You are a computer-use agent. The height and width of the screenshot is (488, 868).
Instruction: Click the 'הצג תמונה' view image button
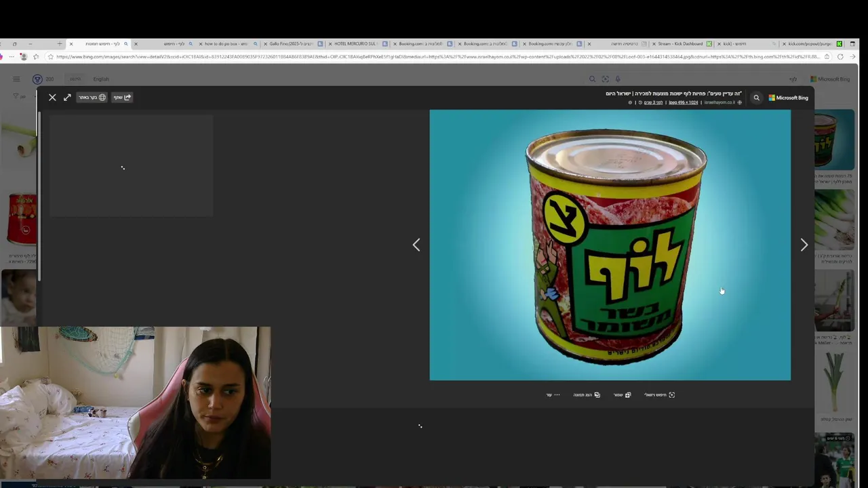(587, 394)
